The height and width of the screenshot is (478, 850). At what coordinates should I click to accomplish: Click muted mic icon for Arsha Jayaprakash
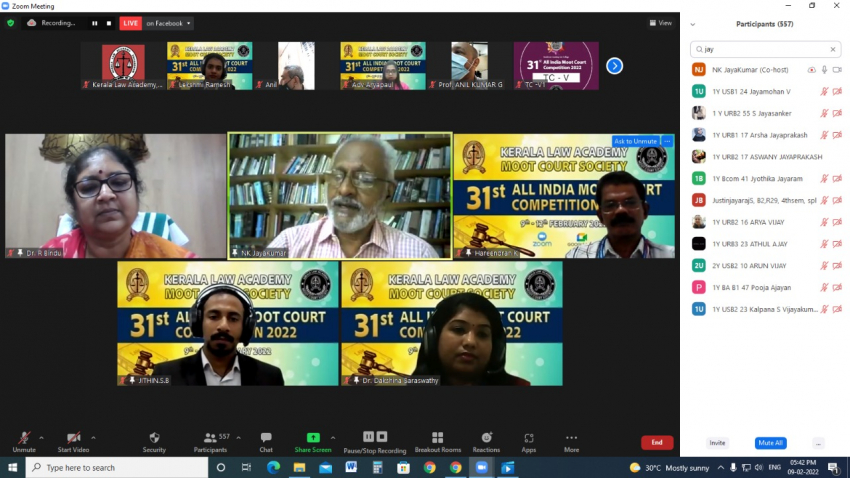pyautogui.click(x=825, y=135)
